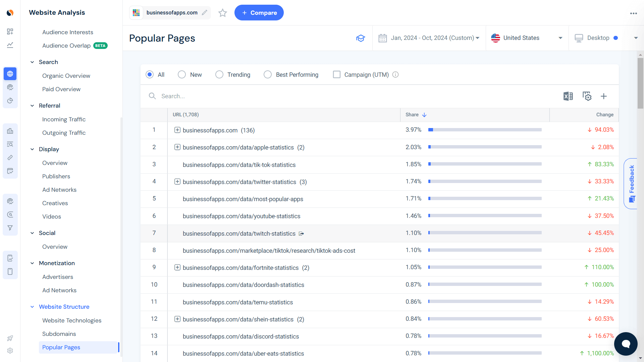Select the globe Website Analysis icon in sidebar
644x362 pixels.
tap(10, 74)
